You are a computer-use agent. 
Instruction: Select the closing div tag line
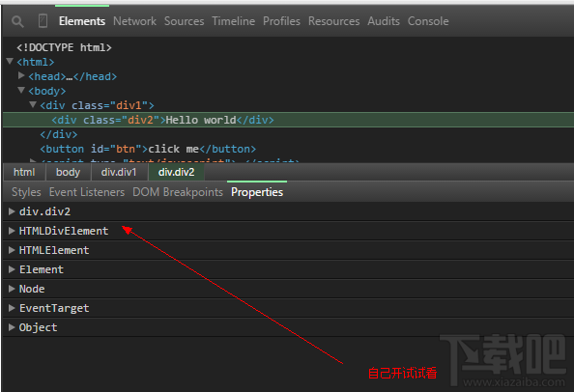tap(59, 134)
